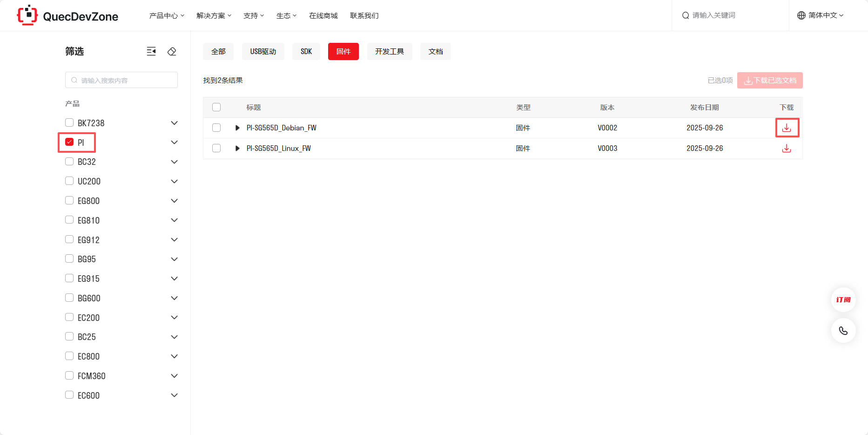Viewport: 868px width, 435px height.
Task: Click 下载已选文档 download button
Action: click(x=770, y=80)
